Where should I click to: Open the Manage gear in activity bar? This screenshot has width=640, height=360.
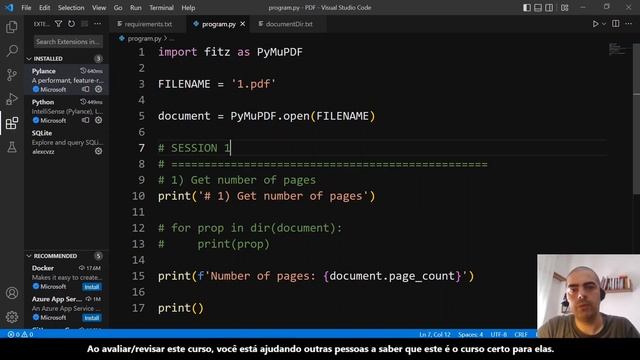[12, 317]
